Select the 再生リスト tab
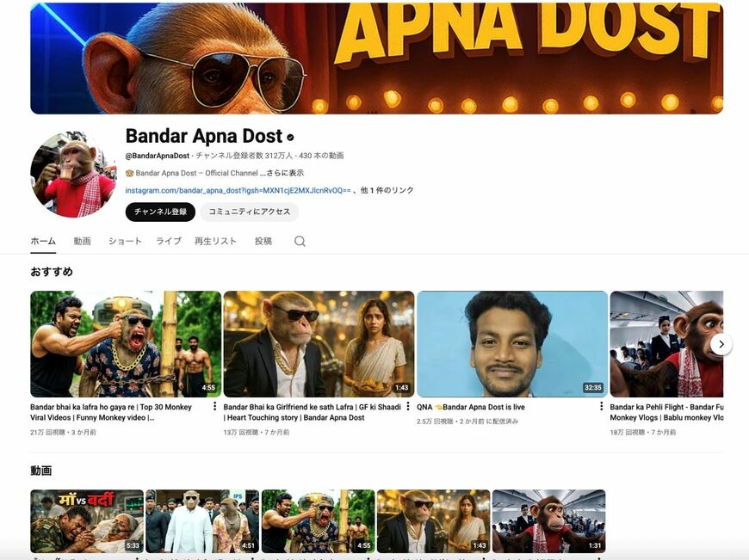749x560 pixels. coord(216,242)
